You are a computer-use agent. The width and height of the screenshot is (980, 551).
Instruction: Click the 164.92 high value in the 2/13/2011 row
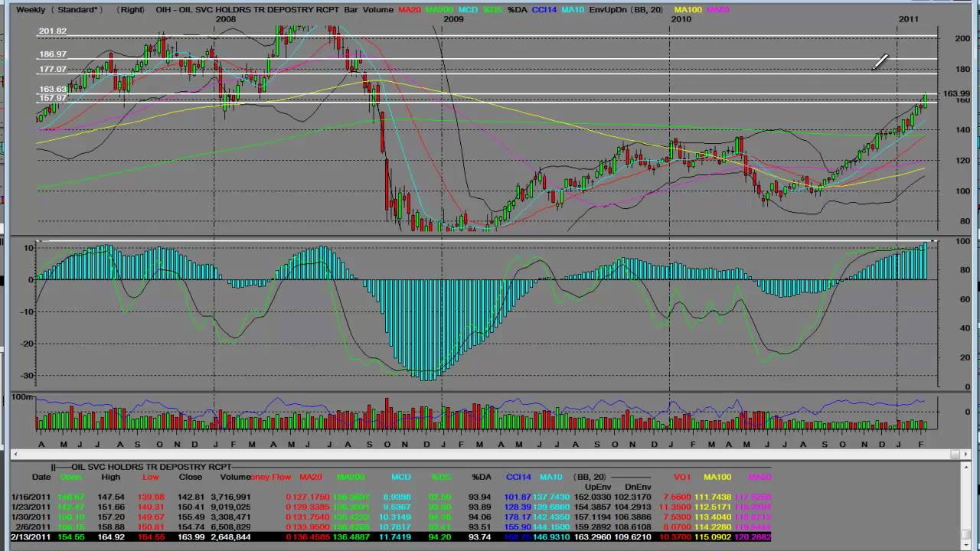111,537
